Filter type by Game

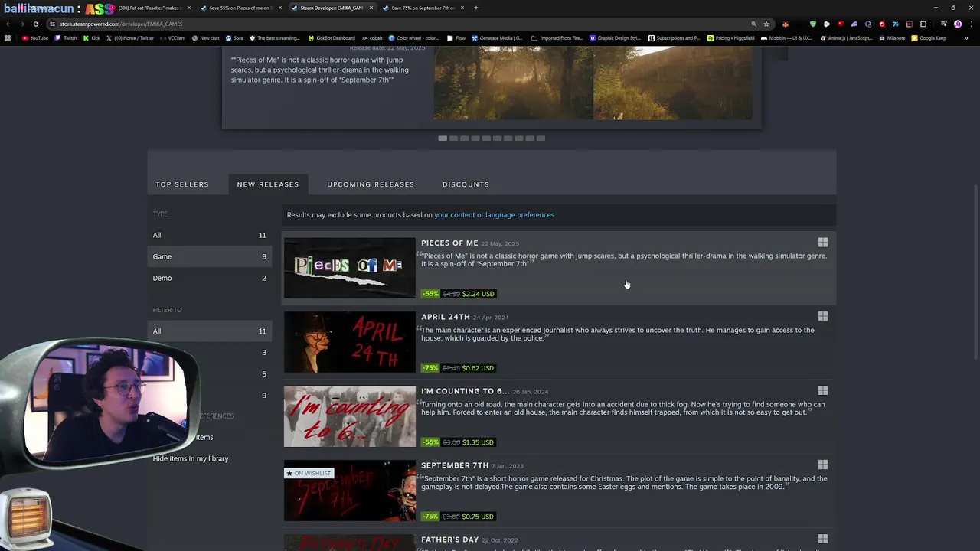click(x=209, y=256)
